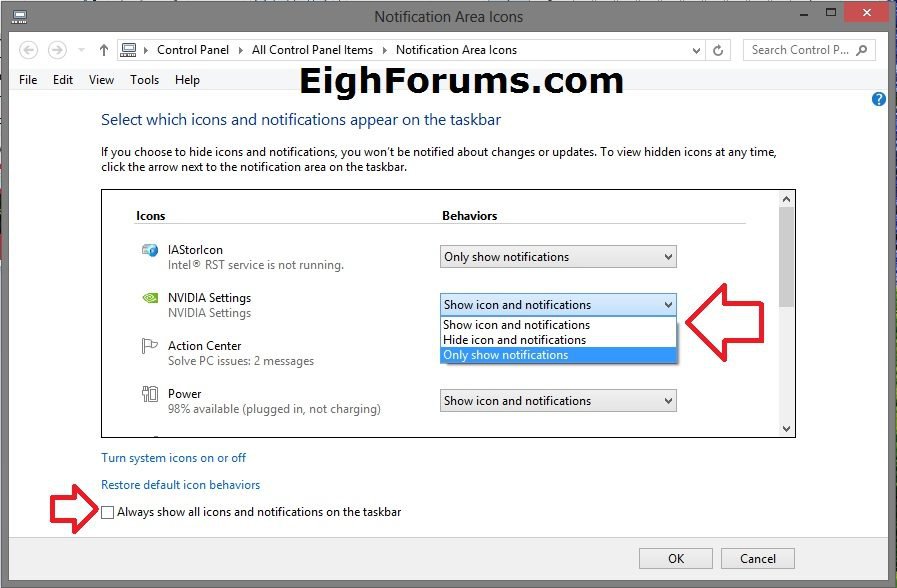Screen dimensions: 897x588
Task: Click the IAStorIcon tray icon
Action: 151,250
